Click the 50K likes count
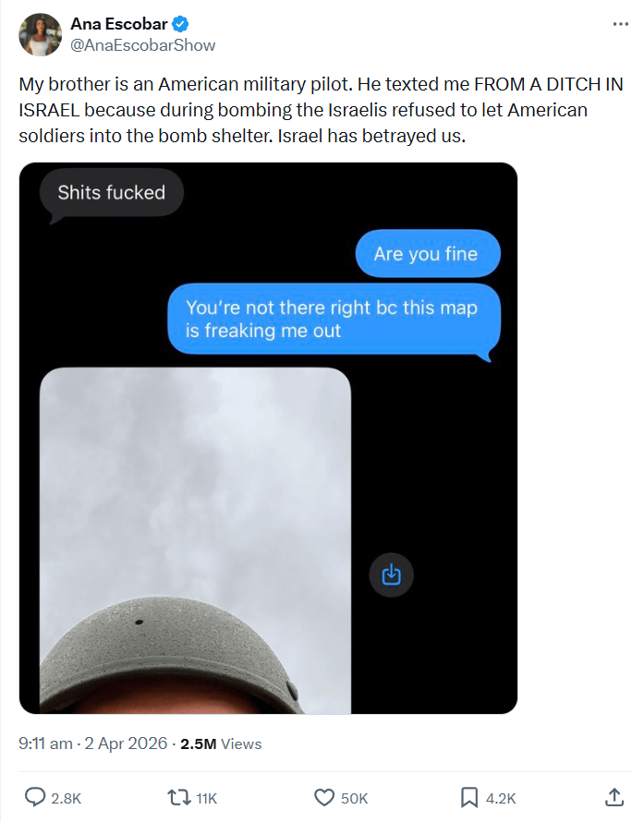This screenshot has width=644, height=822. pyautogui.click(x=354, y=798)
